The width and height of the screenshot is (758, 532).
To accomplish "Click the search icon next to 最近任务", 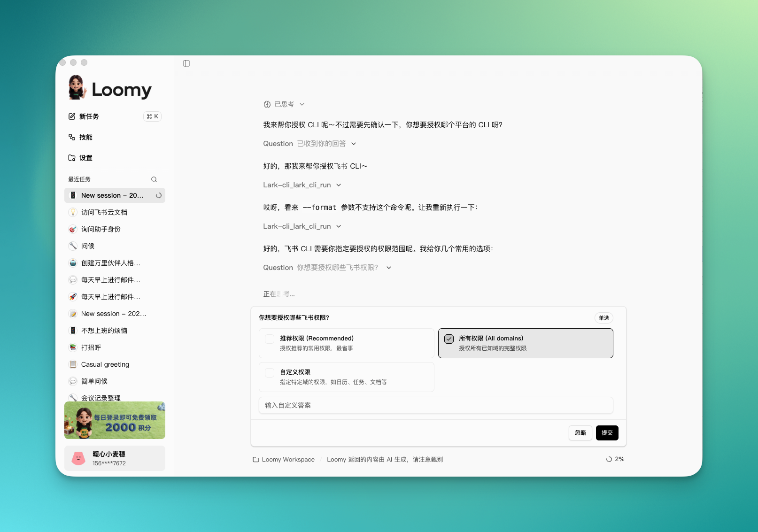I will [x=154, y=179].
